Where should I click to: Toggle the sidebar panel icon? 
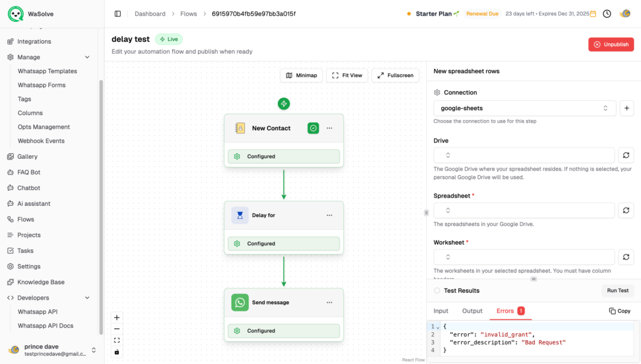point(118,14)
